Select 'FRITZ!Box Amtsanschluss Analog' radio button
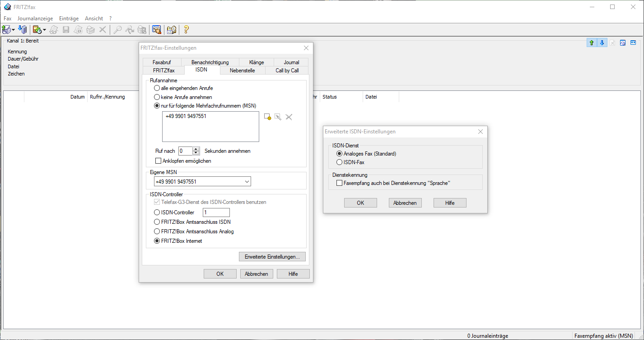This screenshot has height=340, width=644. [x=157, y=231]
